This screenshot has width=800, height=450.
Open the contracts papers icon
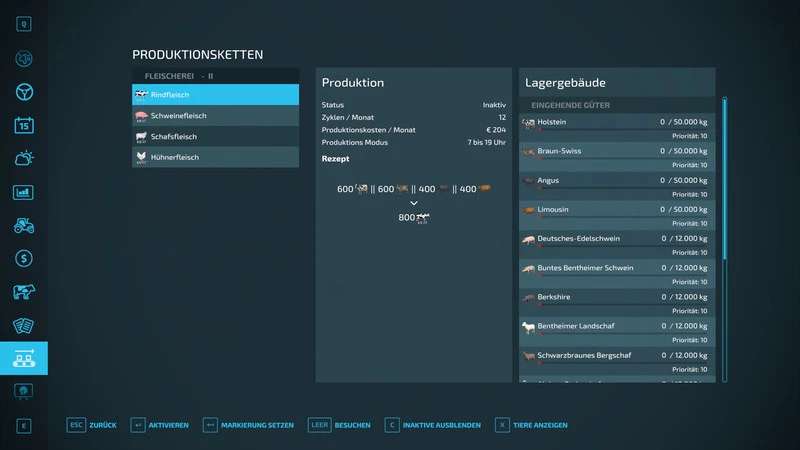click(x=24, y=325)
